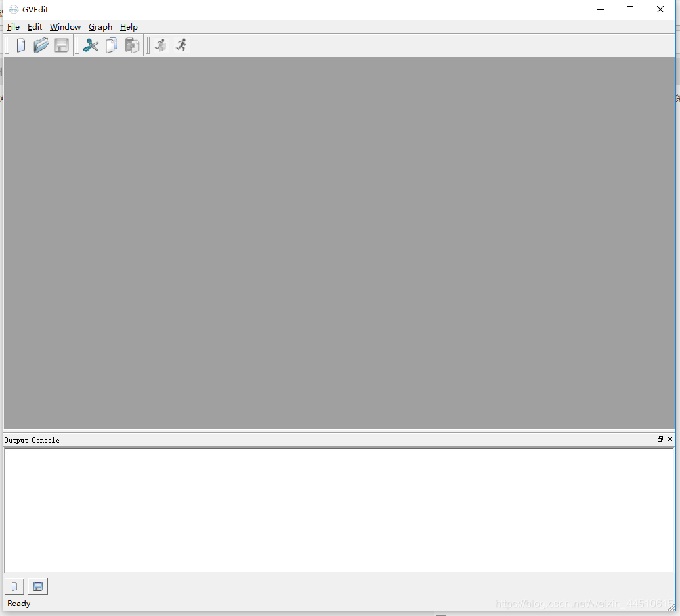The width and height of the screenshot is (680, 616).
Task: Click the Save floppy disk toolbar icon
Action: click(x=62, y=45)
